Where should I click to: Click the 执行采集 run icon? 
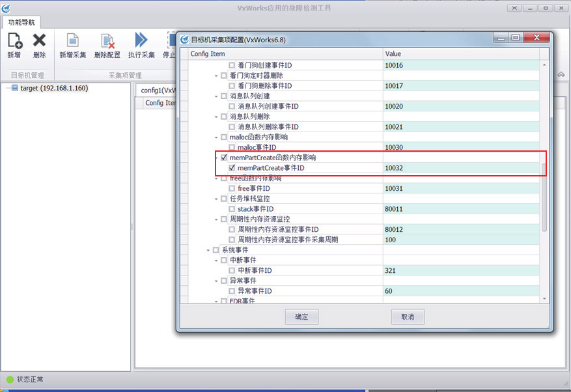[141, 41]
